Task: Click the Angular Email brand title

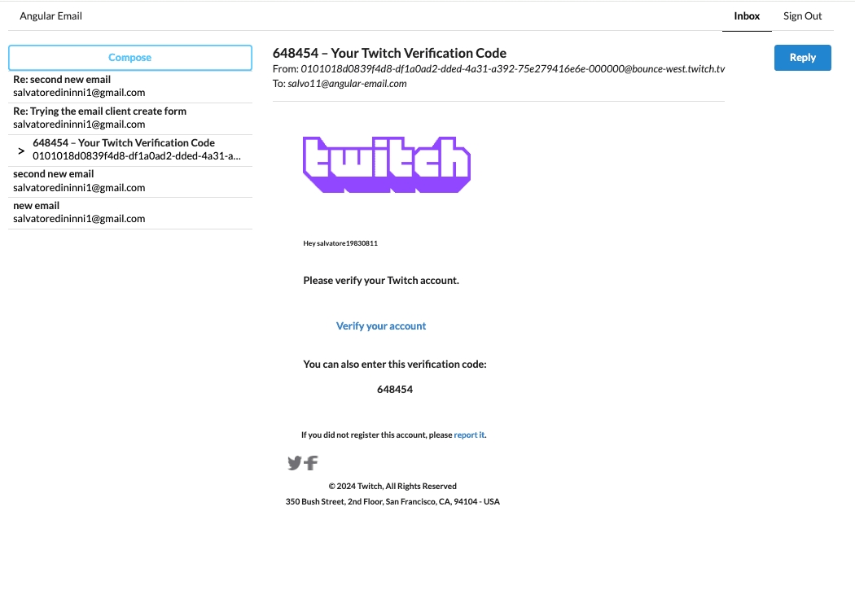Action: pyautogui.click(x=51, y=16)
